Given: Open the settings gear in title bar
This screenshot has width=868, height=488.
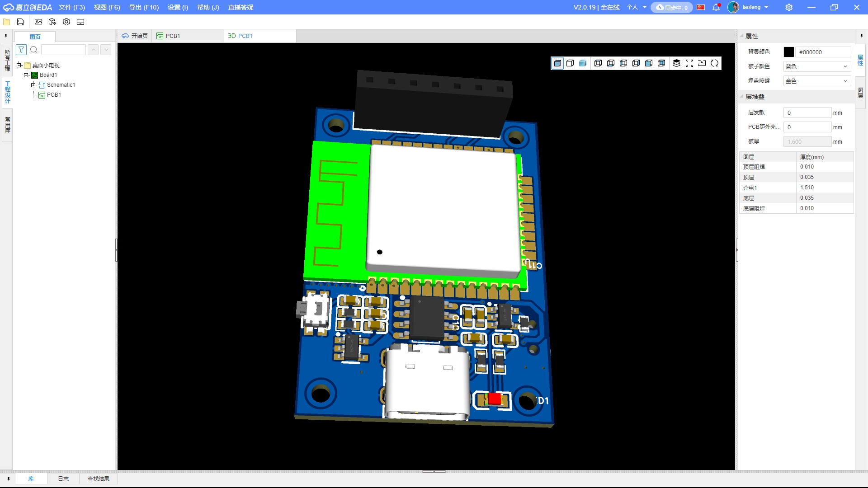Looking at the screenshot, I should (x=789, y=7).
